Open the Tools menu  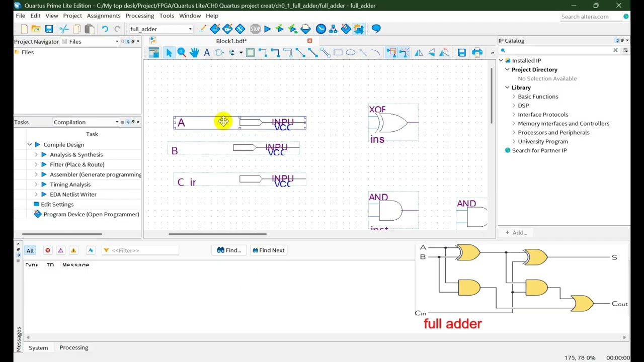pos(167,16)
